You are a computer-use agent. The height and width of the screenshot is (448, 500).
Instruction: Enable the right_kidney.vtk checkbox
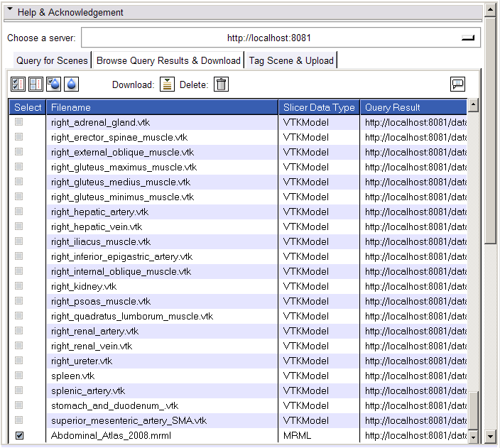pos(19,286)
